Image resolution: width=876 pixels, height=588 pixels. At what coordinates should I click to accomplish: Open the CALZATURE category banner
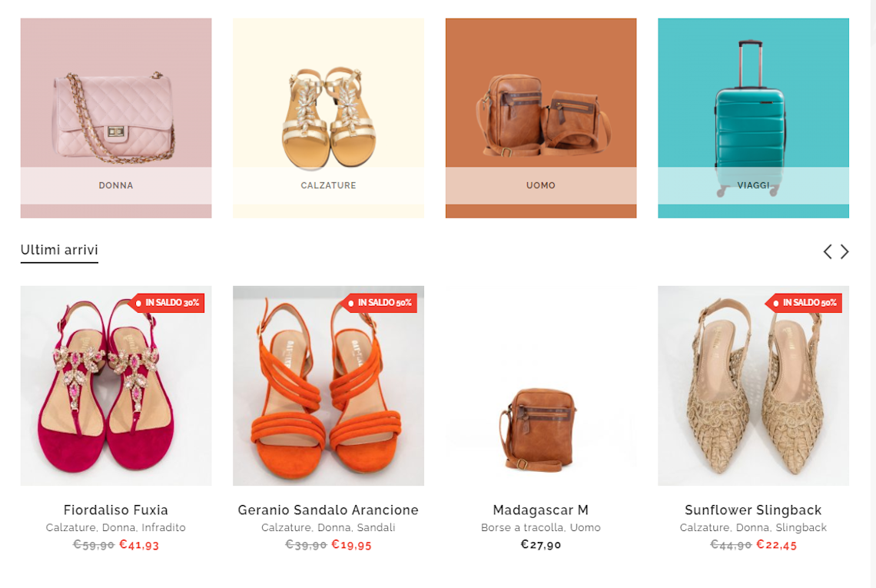[x=329, y=118]
